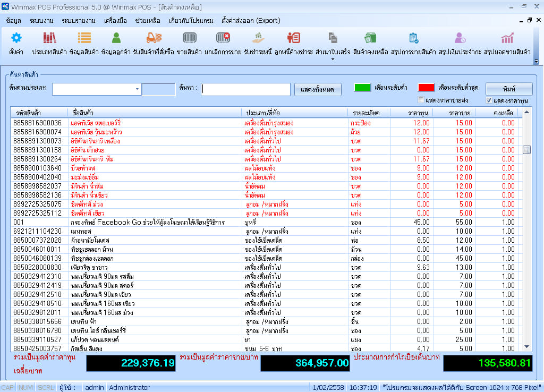Screen dimensions: 544x392
Task: Select product code 8850007372028
Action: (38, 240)
